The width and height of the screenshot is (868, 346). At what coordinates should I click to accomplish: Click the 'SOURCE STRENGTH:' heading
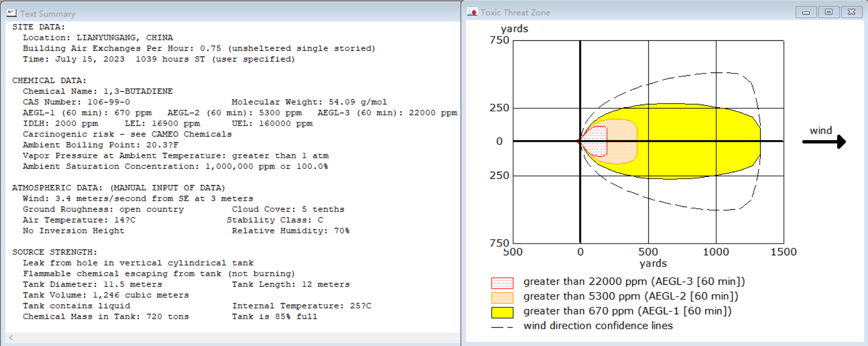tap(55, 252)
